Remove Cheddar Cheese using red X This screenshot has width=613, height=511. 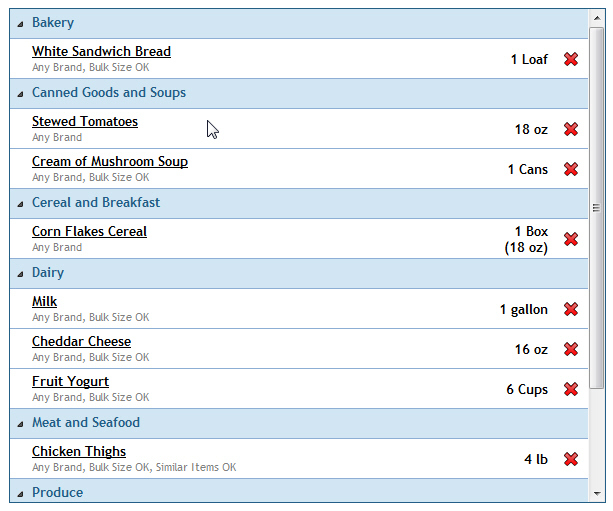click(x=571, y=349)
